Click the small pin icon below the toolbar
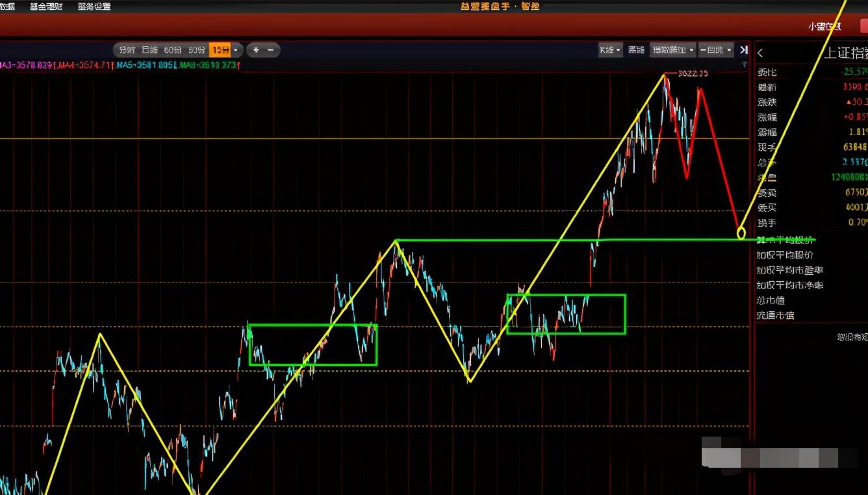Image resolution: width=868 pixels, height=495 pixels. (x=745, y=64)
